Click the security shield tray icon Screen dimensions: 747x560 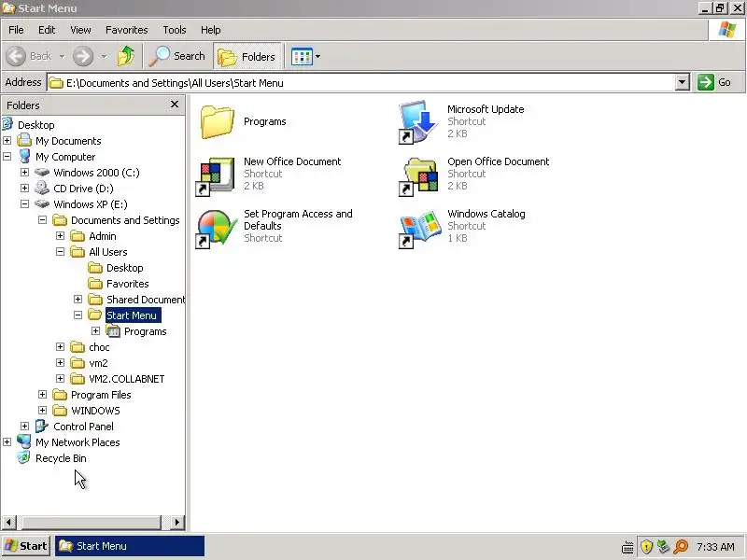tap(646, 546)
